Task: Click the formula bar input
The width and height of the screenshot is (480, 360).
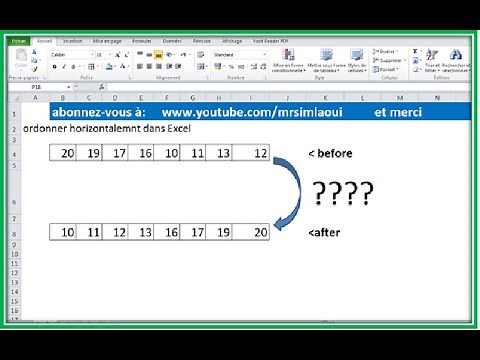Action: tap(288, 87)
